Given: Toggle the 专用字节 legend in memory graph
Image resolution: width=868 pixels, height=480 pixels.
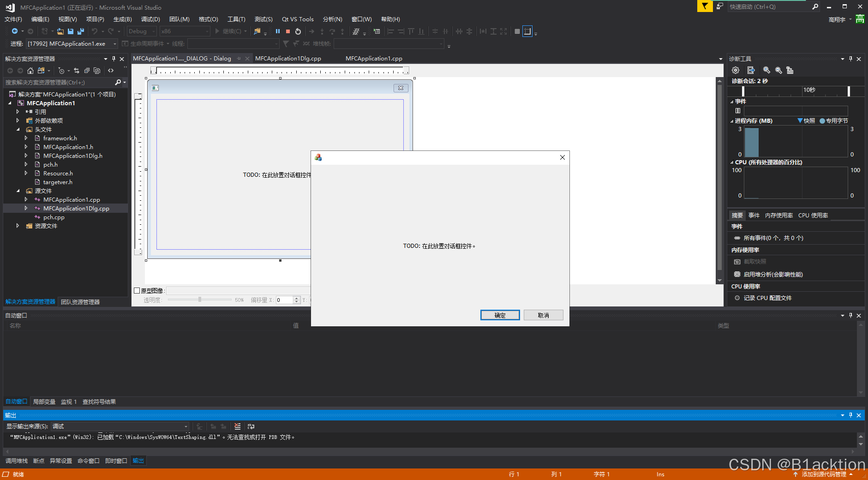Looking at the screenshot, I should pos(834,120).
